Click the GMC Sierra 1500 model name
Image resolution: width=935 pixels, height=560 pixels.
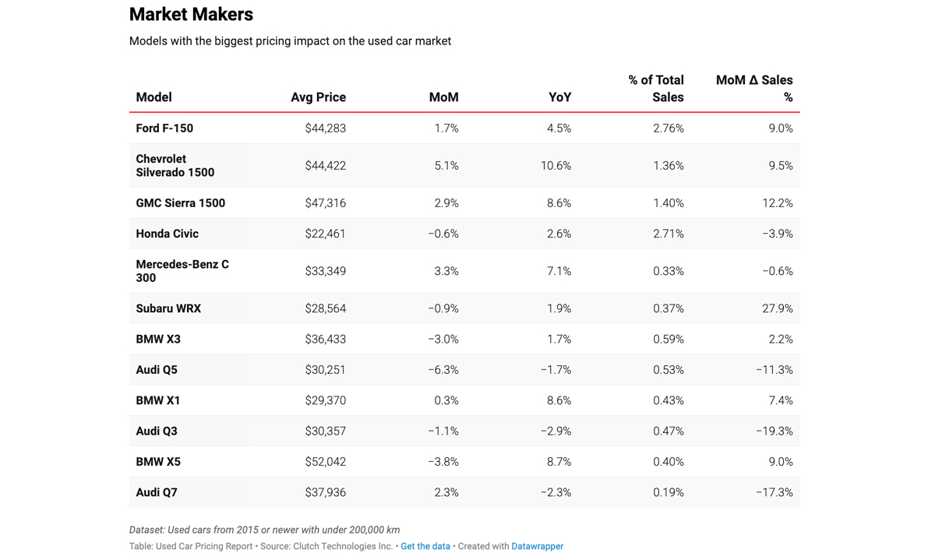pyautogui.click(x=180, y=203)
